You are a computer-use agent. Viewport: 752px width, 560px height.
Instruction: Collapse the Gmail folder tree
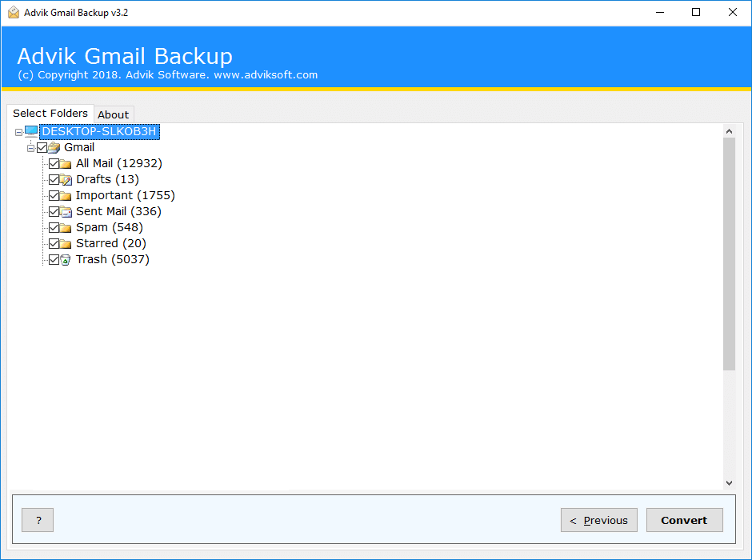(30, 148)
